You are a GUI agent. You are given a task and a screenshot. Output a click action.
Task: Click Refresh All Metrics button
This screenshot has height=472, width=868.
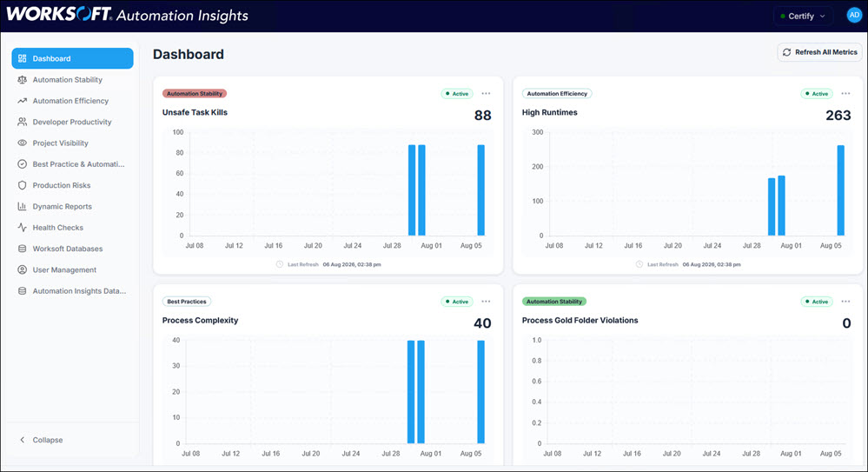point(820,52)
